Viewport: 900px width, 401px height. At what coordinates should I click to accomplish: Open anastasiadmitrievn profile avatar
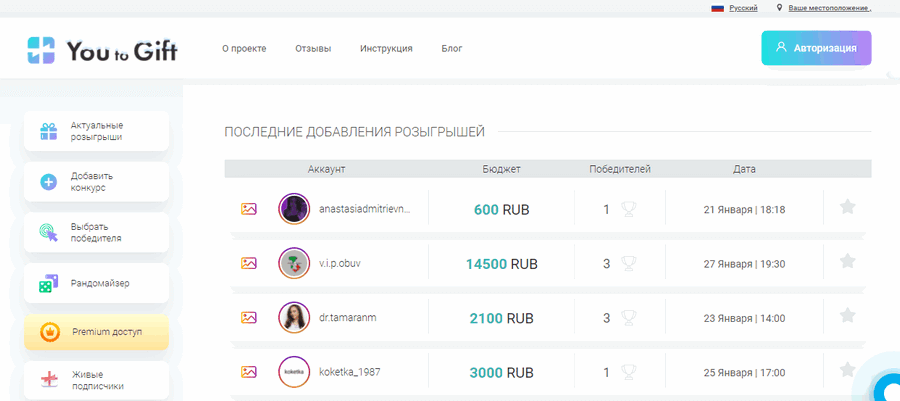(x=294, y=209)
